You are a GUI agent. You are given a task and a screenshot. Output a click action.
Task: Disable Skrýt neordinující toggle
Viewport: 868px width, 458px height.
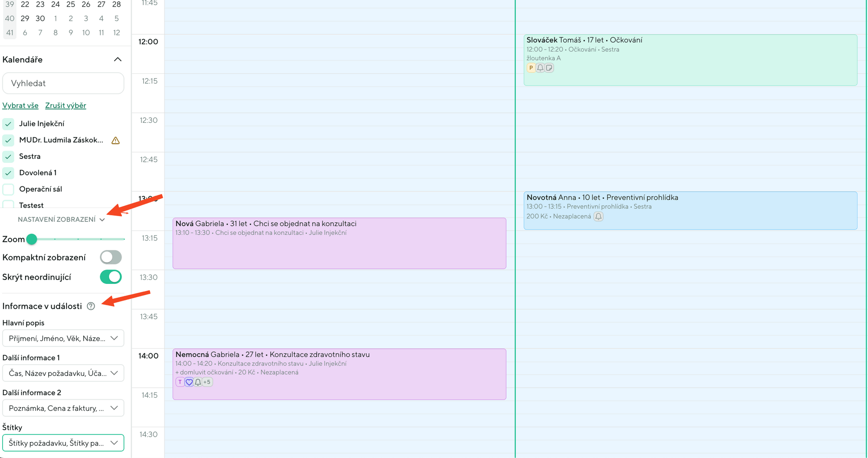point(111,277)
